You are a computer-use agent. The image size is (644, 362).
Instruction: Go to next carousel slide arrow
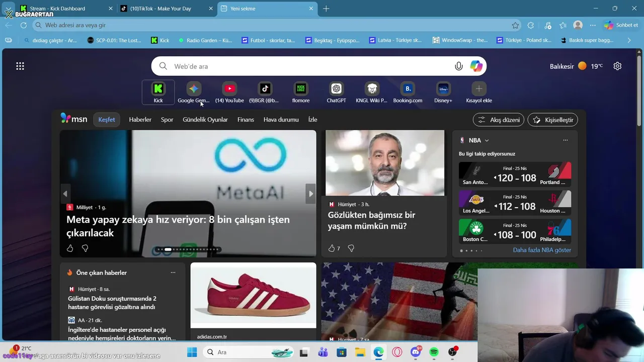[x=311, y=194]
